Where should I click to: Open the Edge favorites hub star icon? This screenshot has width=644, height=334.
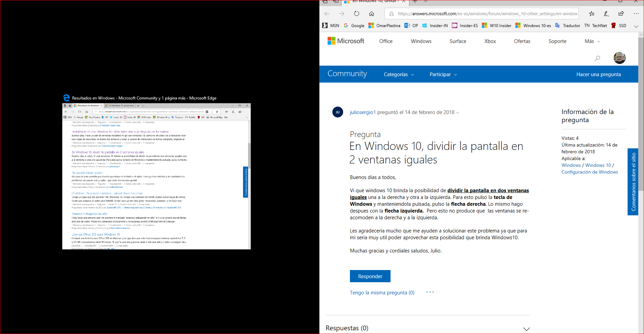[x=592, y=14]
